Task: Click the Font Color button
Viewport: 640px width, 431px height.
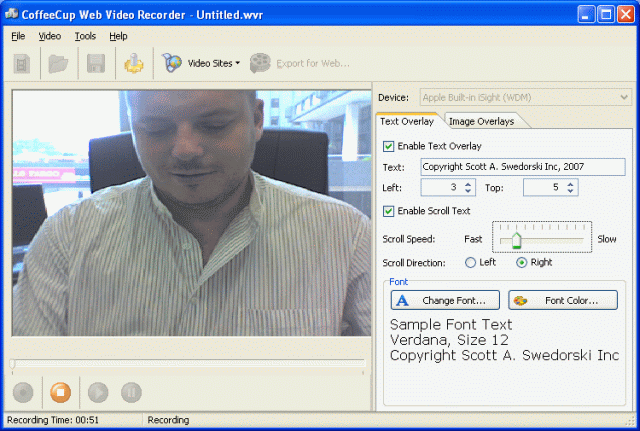Action: tap(563, 300)
